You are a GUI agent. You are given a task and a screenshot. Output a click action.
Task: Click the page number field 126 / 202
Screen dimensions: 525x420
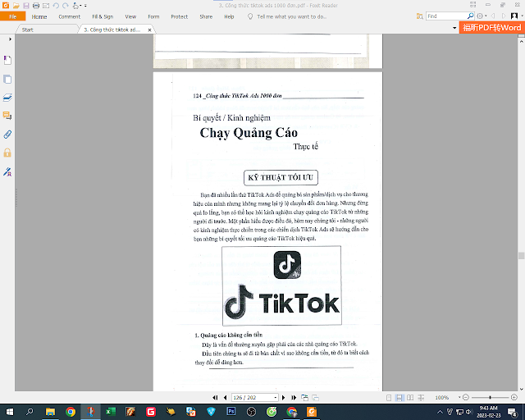tap(252, 398)
